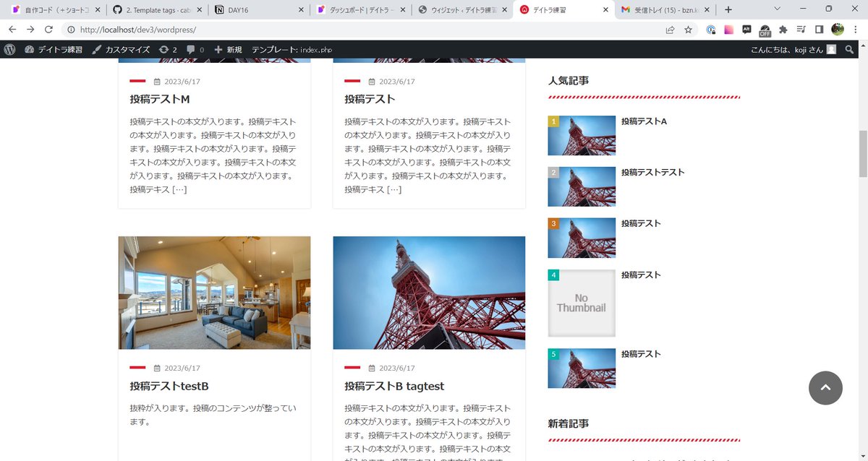Click the 1Password extension icon
Image resolution: width=868 pixels, height=461 pixels.
(710, 30)
